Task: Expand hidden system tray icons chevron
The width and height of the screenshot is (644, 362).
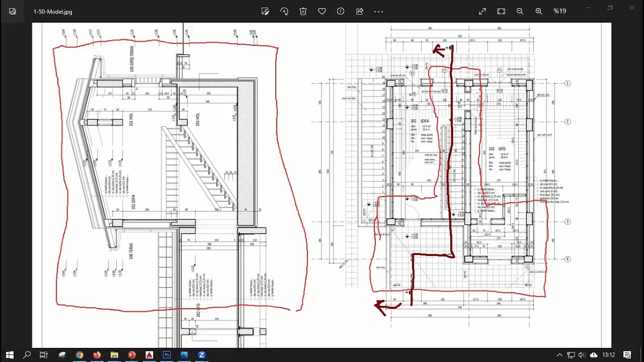Action: pos(559,355)
